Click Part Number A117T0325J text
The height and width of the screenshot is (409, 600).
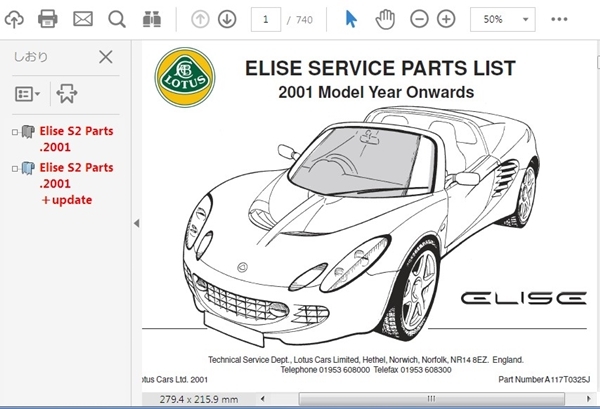coord(544,380)
